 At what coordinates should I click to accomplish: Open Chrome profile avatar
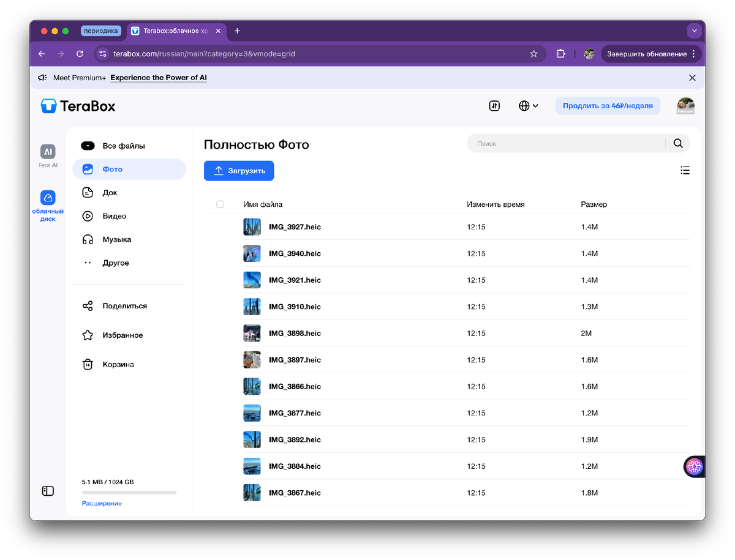[x=589, y=54]
